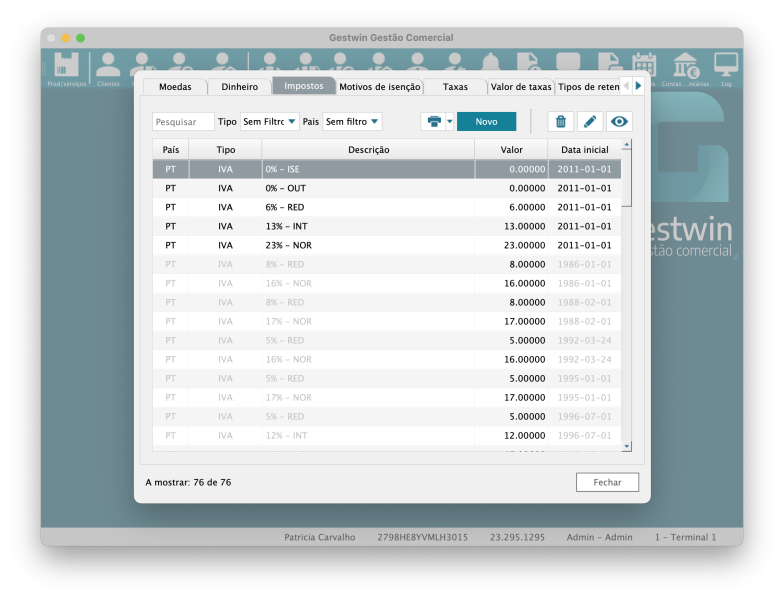The width and height of the screenshot is (784, 600).
Task: Open the print options dropdown arrow
Action: [x=450, y=121]
